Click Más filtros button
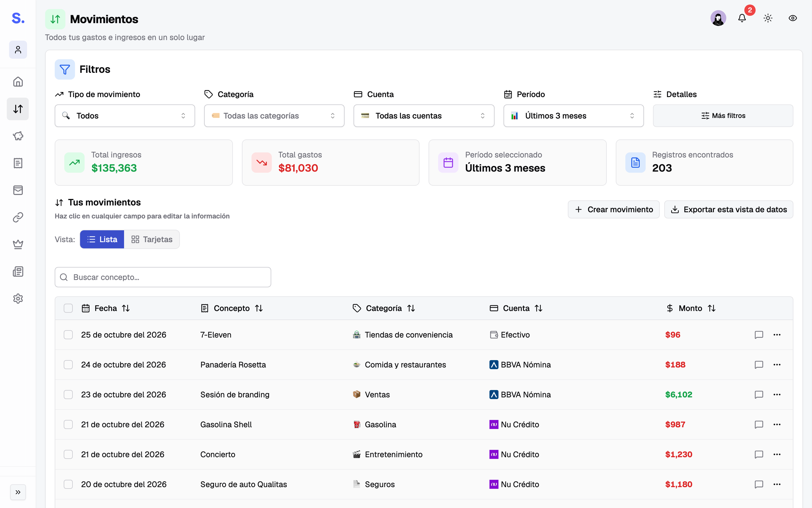This screenshot has width=812, height=508. click(723, 116)
